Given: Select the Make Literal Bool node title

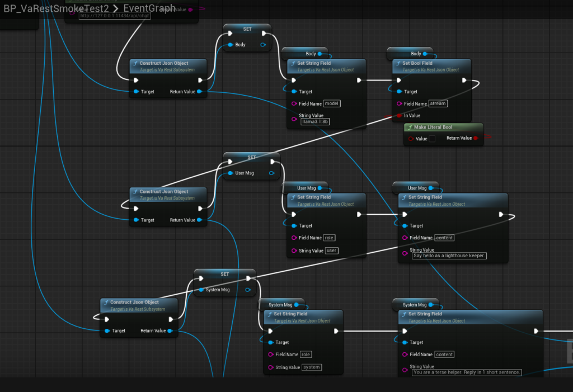Looking at the screenshot, I should tap(436, 127).
